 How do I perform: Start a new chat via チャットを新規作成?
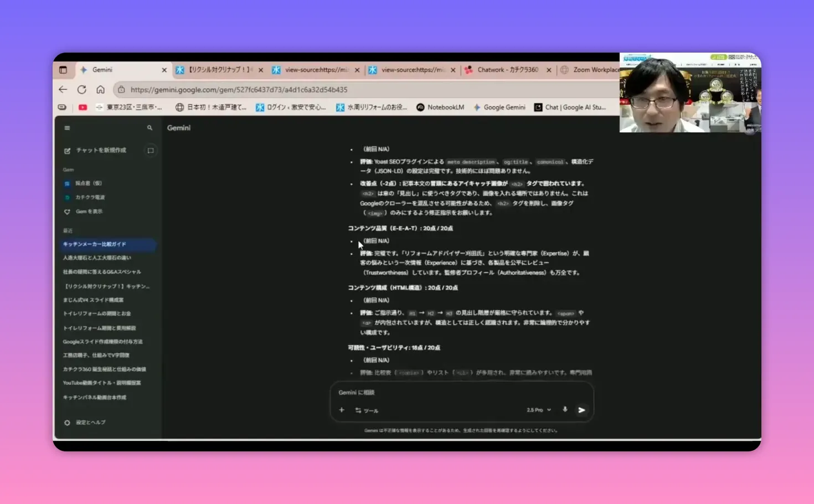(102, 150)
